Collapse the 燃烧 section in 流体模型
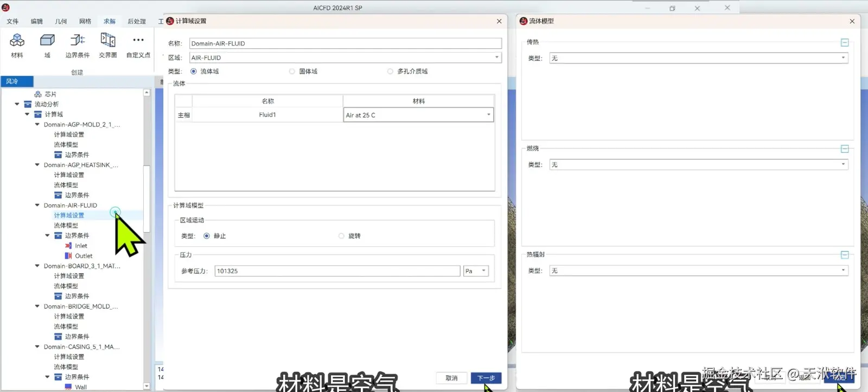868x392 pixels. point(845,149)
